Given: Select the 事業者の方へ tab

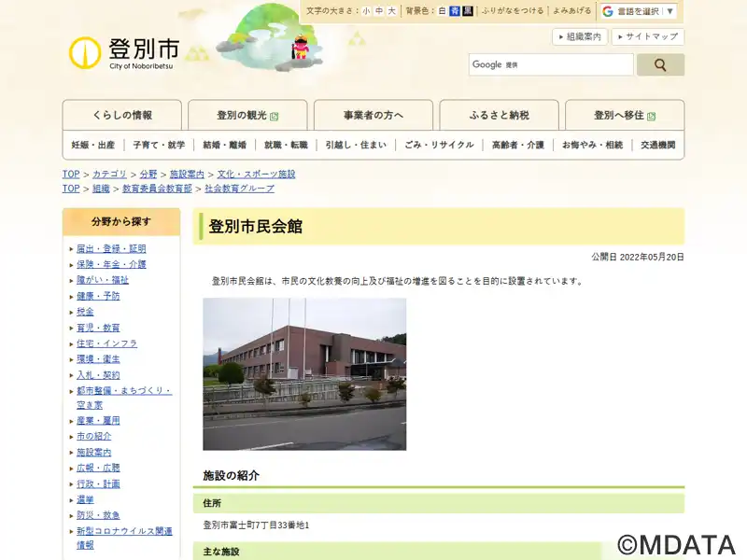Looking at the screenshot, I should pyautogui.click(x=373, y=116).
